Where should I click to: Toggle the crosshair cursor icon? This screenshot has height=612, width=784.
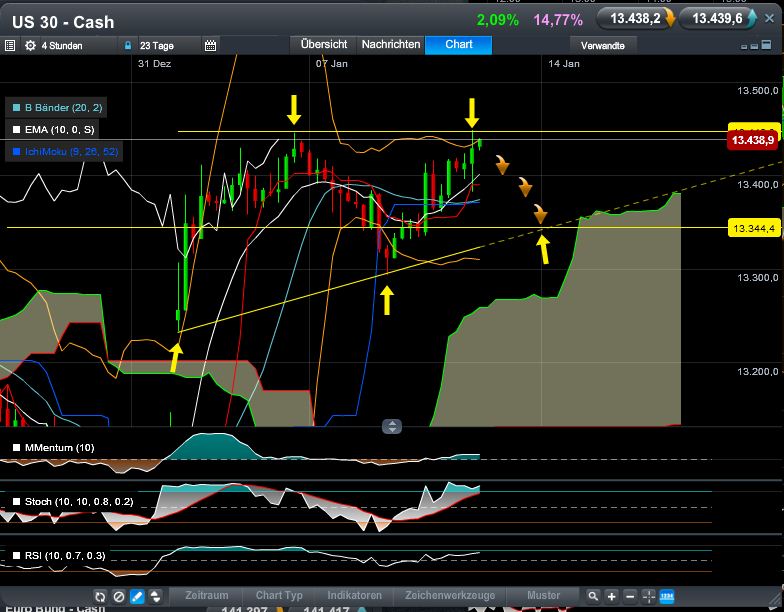click(x=648, y=596)
